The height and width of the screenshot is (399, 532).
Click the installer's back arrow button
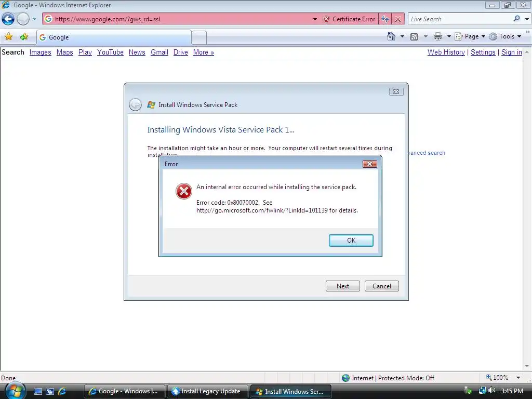pyautogui.click(x=136, y=104)
